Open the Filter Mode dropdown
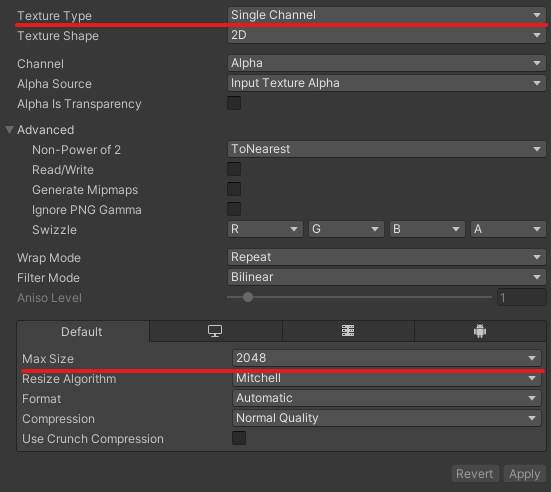The width and height of the screenshot is (551, 492). 387,277
